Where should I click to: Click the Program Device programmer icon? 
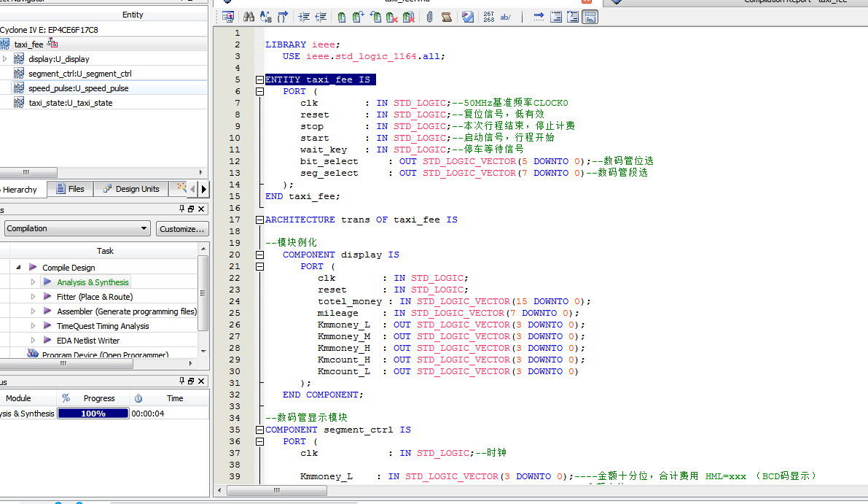(x=33, y=353)
